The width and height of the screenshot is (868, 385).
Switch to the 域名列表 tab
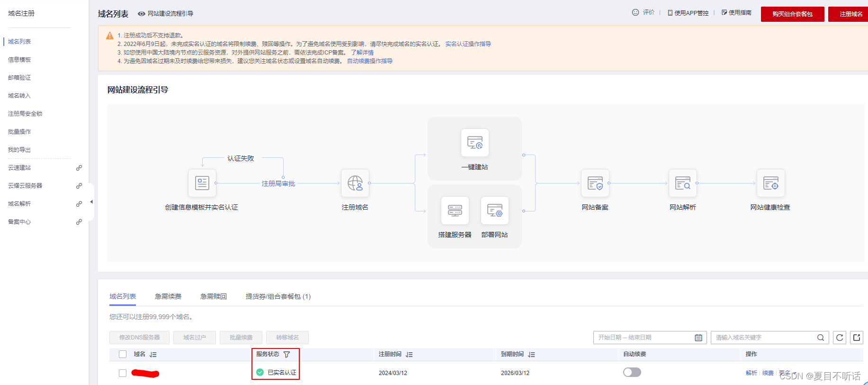click(x=123, y=296)
